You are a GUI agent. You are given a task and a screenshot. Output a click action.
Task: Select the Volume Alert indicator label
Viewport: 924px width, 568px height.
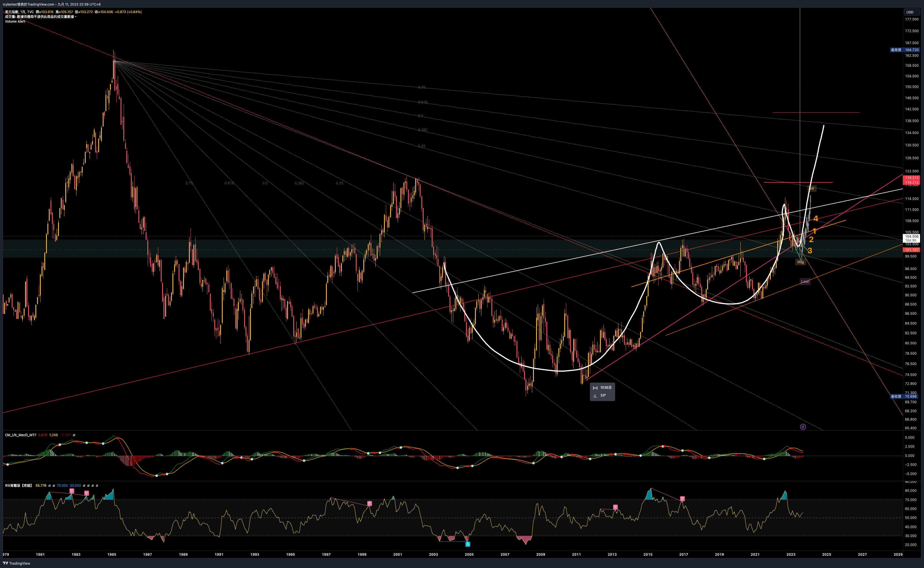coord(15,22)
